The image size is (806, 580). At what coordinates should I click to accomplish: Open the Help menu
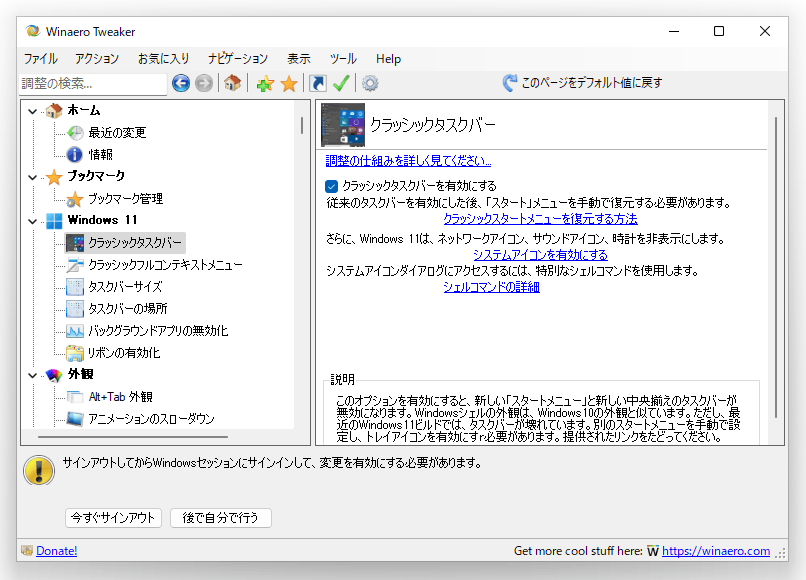(388, 59)
